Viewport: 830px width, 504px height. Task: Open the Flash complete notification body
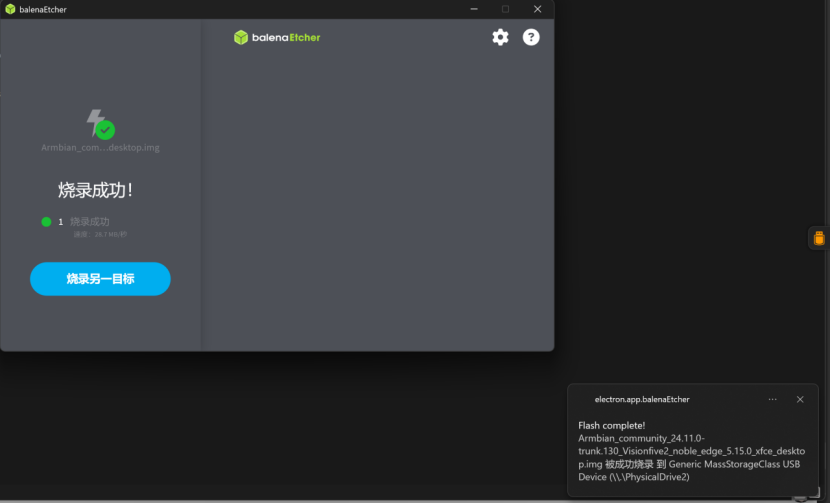click(690, 451)
